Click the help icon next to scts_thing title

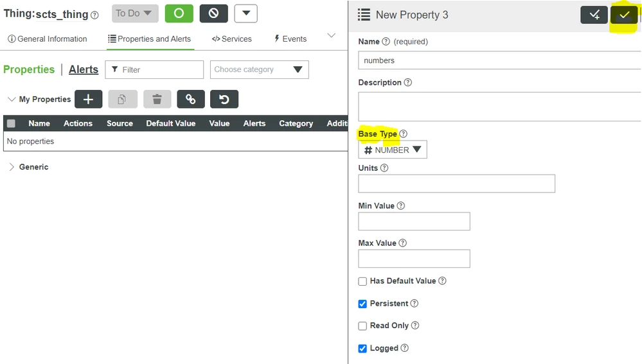[x=94, y=15]
